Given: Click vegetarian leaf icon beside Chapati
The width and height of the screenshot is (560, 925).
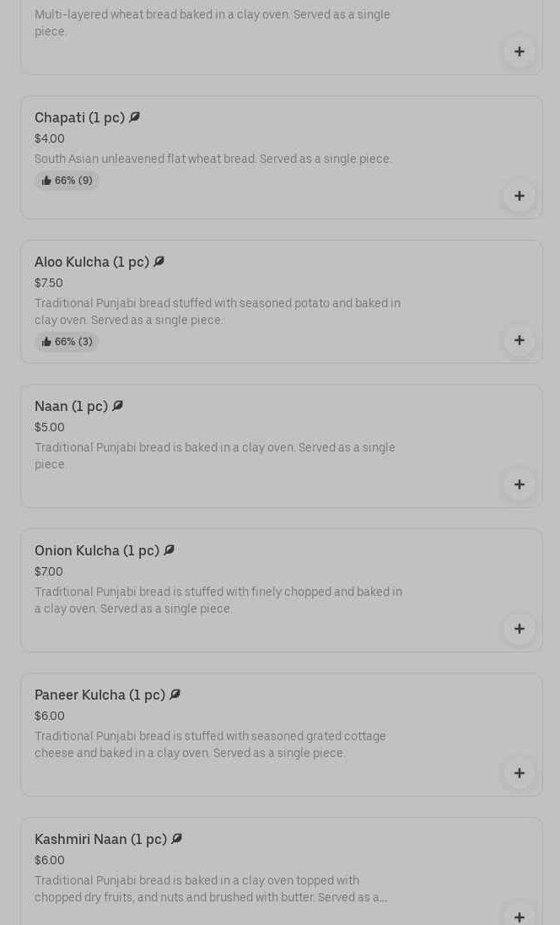Looking at the screenshot, I should pos(134,117).
